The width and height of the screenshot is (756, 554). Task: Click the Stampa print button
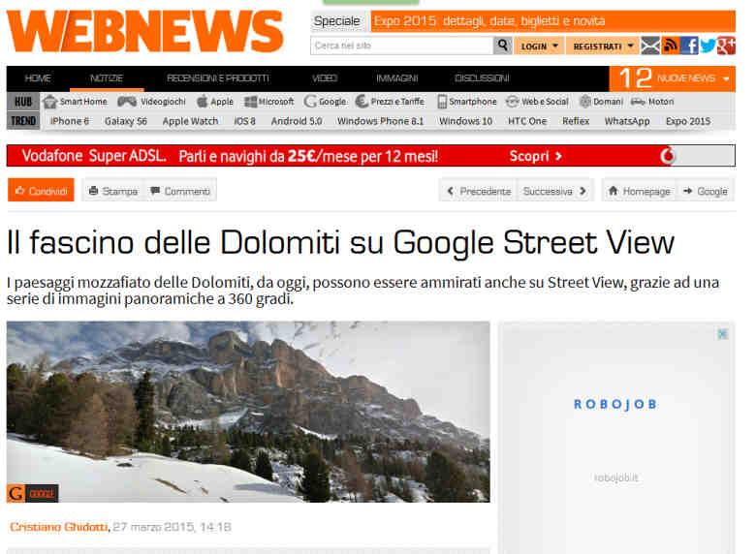click(x=113, y=191)
